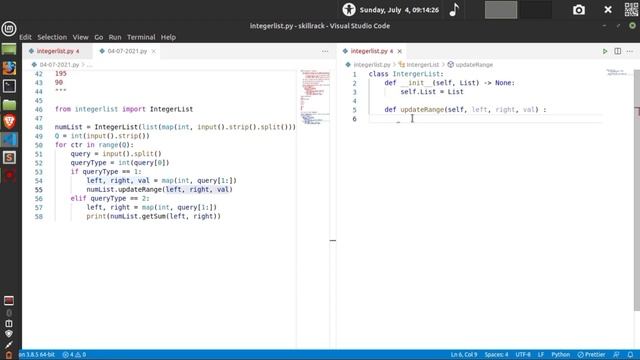Click 'for ctr in range(Q):' line
Screen dimensions: 640x360
click(x=94, y=145)
